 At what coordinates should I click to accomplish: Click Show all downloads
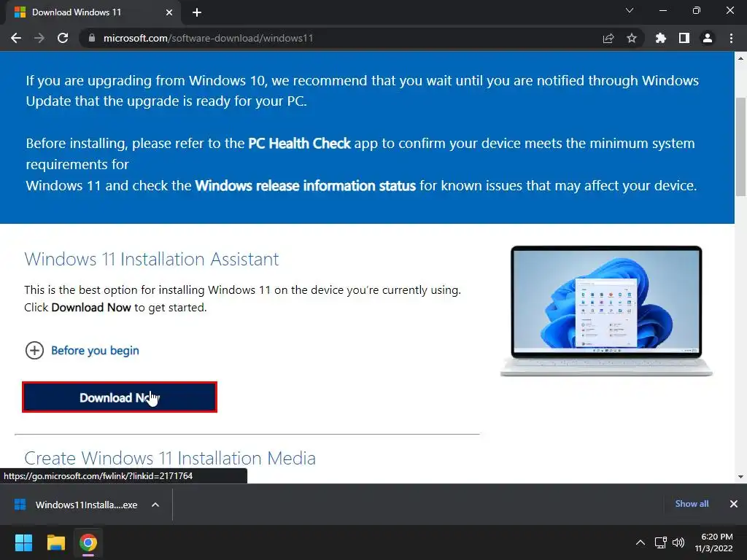(692, 504)
